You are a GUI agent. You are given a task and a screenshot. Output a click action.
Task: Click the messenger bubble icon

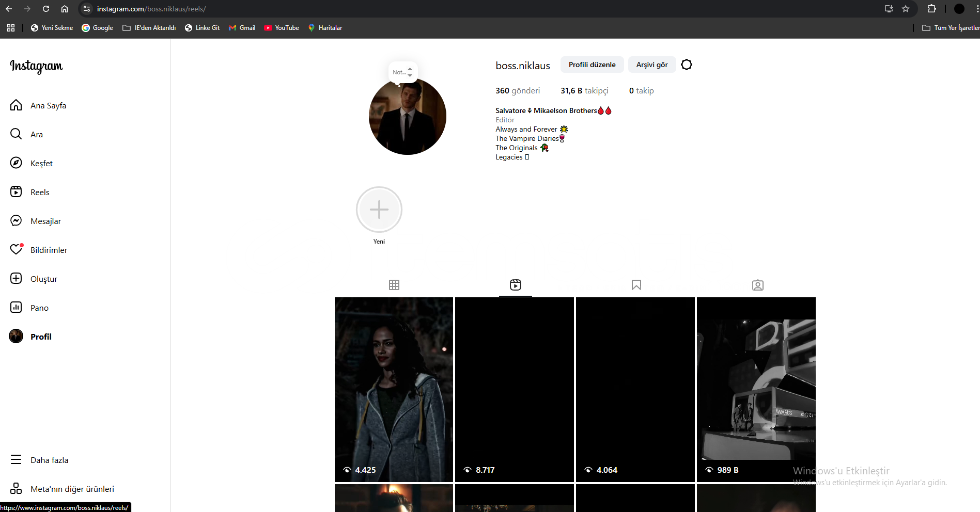coord(16,221)
